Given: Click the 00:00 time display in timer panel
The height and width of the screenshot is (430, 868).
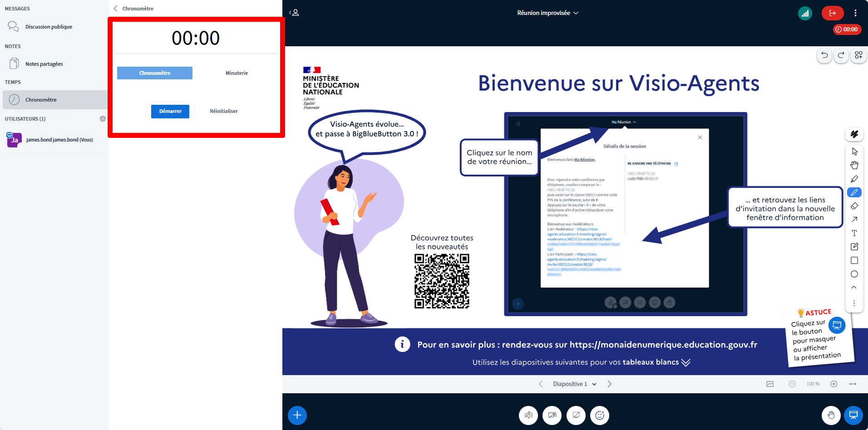Looking at the screenshot, I should pos(196,38).
